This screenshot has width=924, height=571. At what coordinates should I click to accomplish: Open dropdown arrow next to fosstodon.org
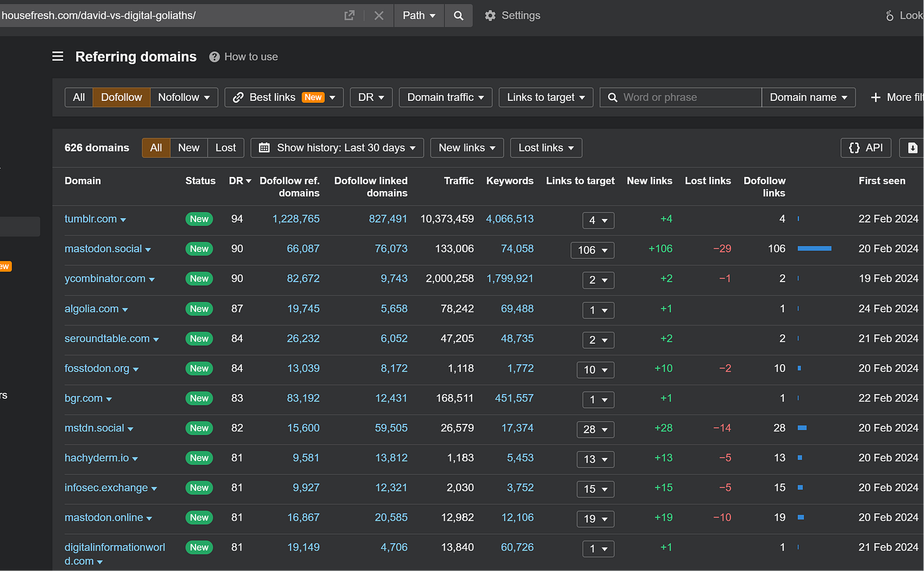click(x=136, y=369)
